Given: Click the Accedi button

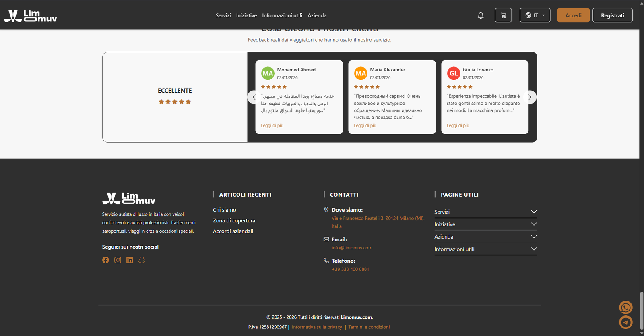Looking at the screenshot, I should tap(573, 15).
